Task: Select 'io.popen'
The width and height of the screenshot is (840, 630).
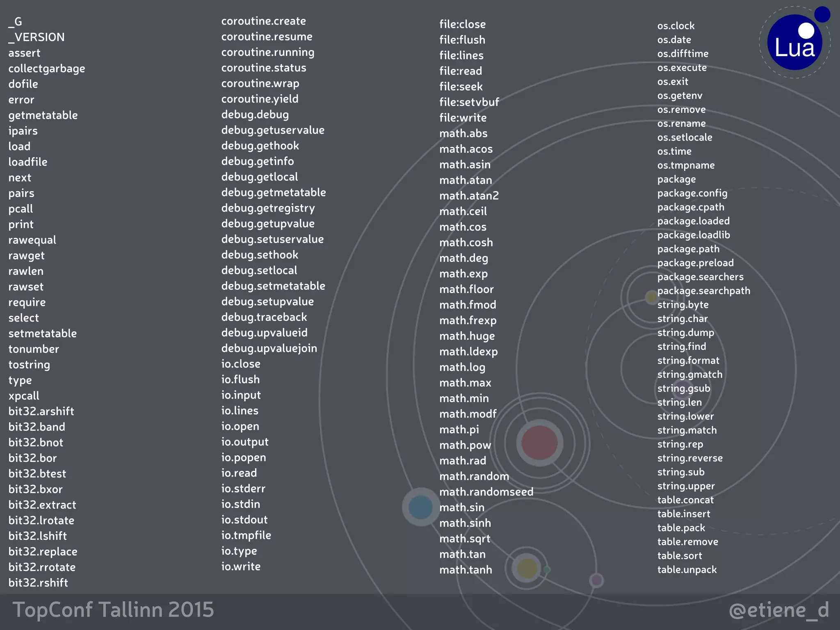Action: coord(244,457)
